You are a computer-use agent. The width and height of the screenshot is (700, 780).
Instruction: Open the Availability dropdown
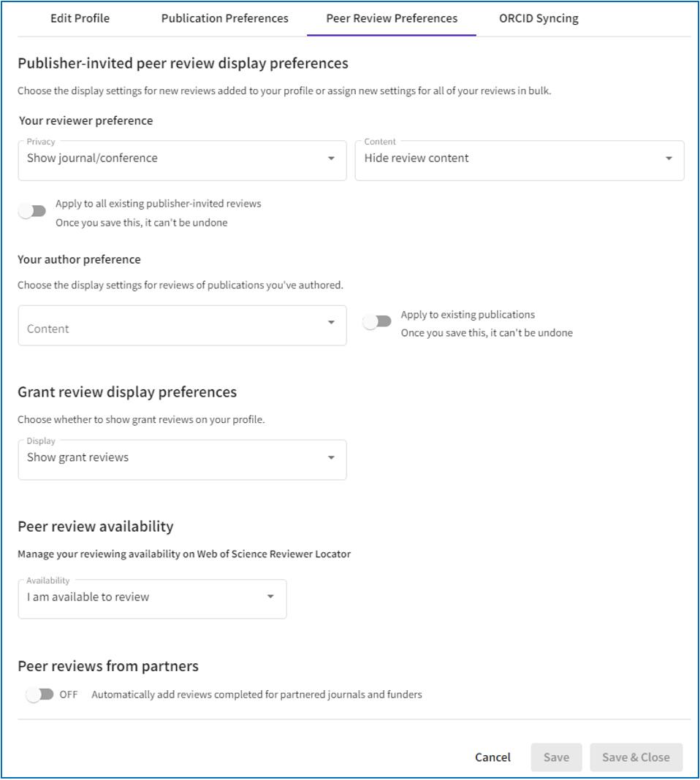click(x=151, y=598)
